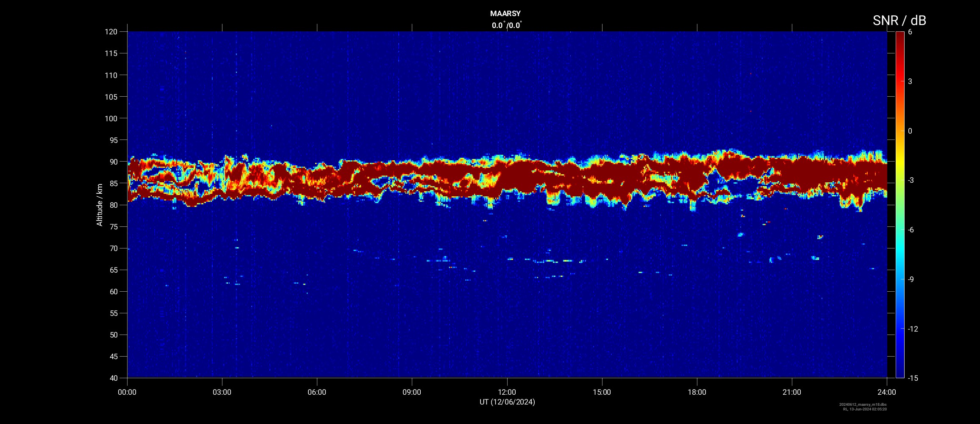Click the SNR colorbar gradient strip
The width and height of the screenshot is (980, 424).
tap(900, 205)
